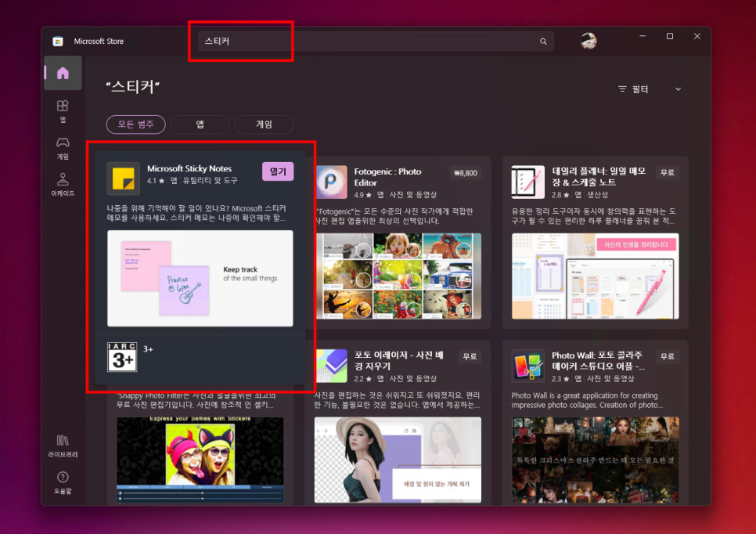Click the search field containing 스티커
Viewport: 756px width, 534px height.
[376, 41]
